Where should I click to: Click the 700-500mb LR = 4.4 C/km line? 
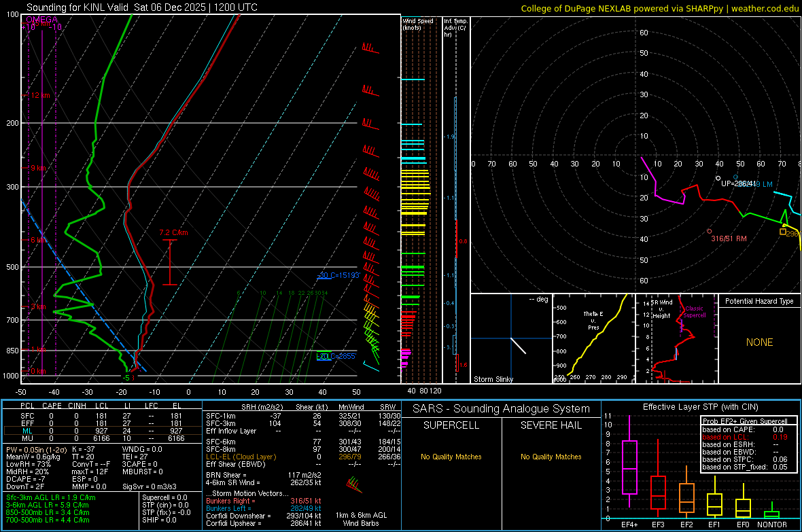pos(48,520)
